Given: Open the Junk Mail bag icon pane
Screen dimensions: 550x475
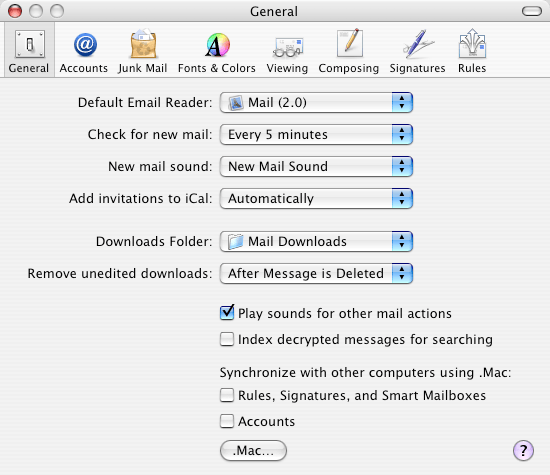Looking at the screenshot, I should point(143,44).
